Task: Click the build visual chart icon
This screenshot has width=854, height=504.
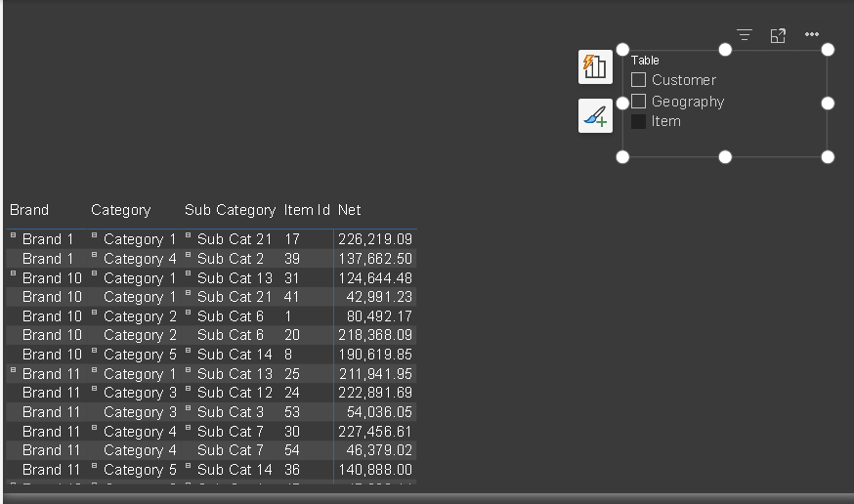Action: pos(595,67)
